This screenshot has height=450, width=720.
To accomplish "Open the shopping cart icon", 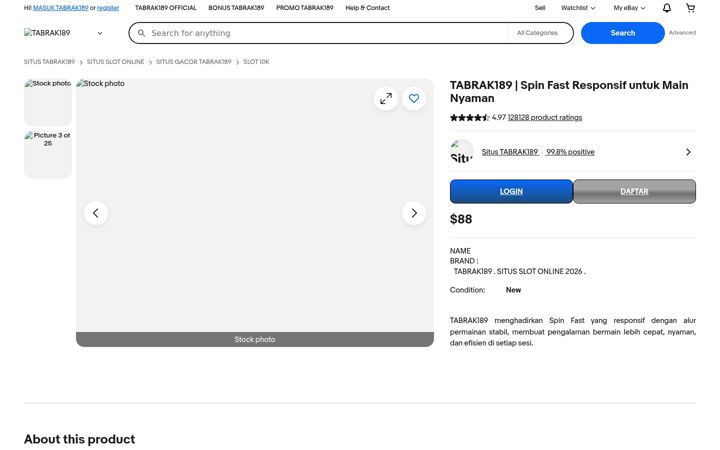I will (690, 8).
